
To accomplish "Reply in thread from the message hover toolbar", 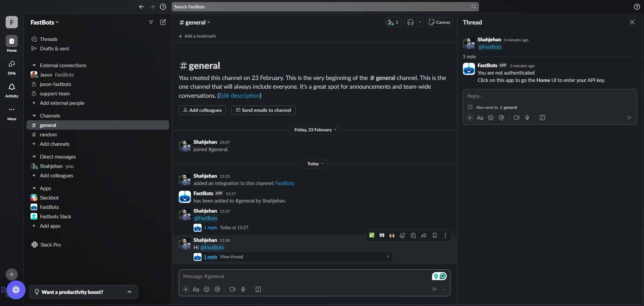I will click(x=413, y=235).
